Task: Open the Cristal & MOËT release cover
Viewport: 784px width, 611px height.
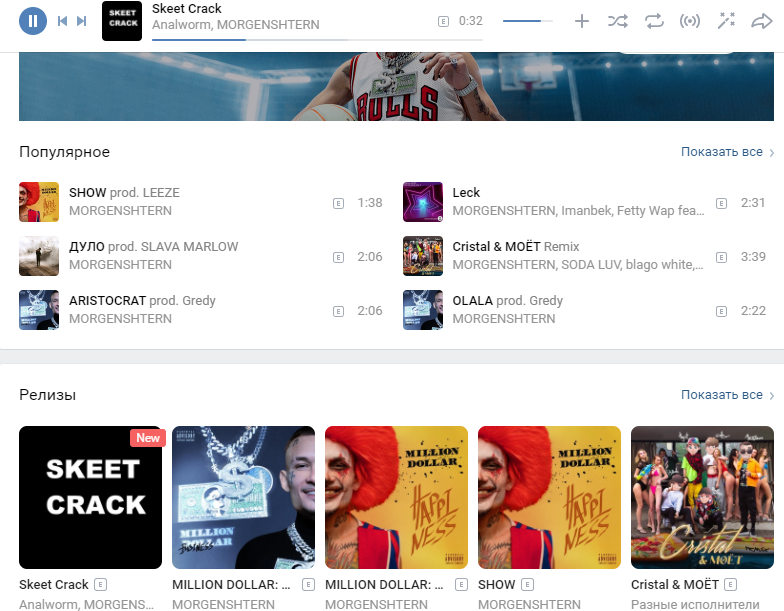Action: [702, 498]
